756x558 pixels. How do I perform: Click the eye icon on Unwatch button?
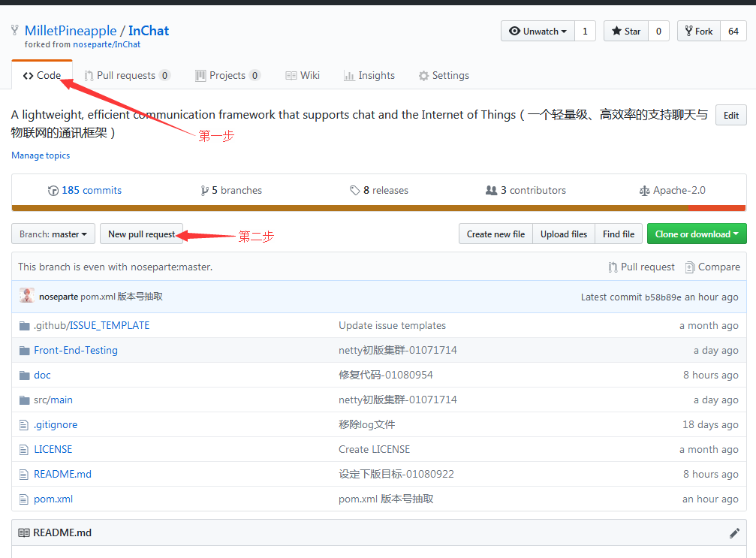(x=514, y=31)
